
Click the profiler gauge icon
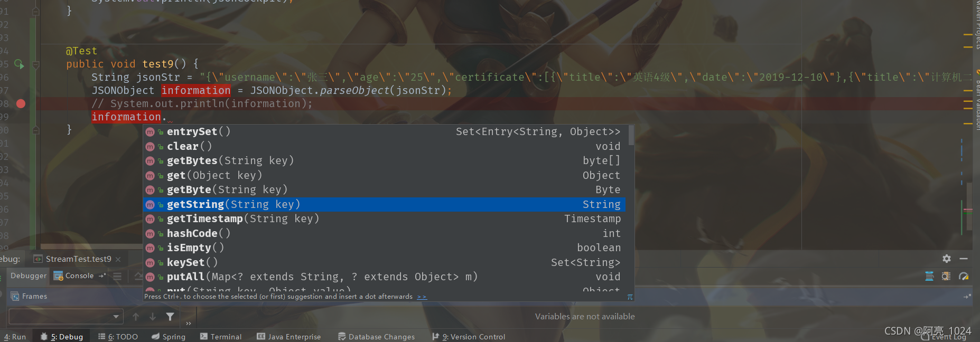[964, 276]
